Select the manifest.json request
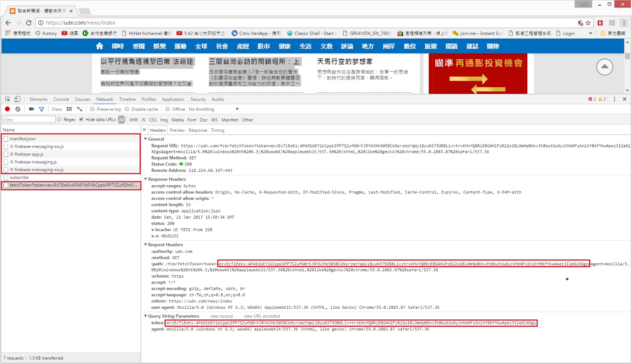This screenshot has width=632, height=364. [71, 139]
